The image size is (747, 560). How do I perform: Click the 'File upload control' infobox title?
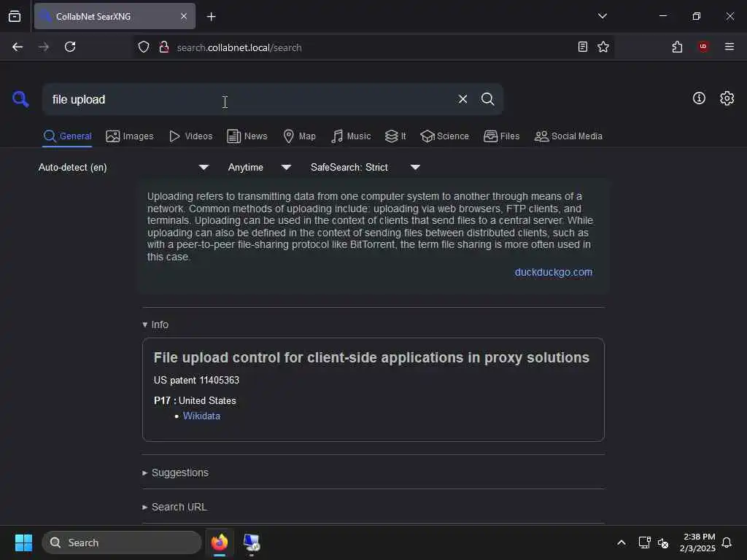(x=371, y=357)
